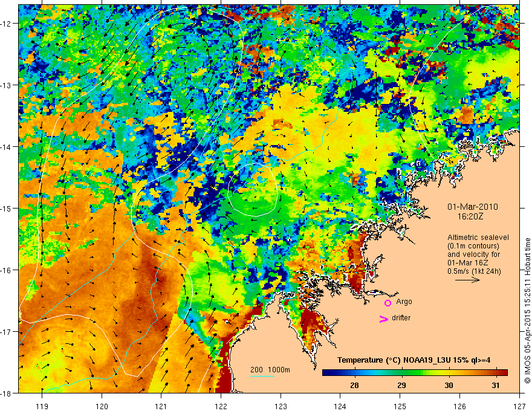The width and height of the screenshot is (532, 411).
Task: Click the 'drifter' legend label
Action: point(401,318)
